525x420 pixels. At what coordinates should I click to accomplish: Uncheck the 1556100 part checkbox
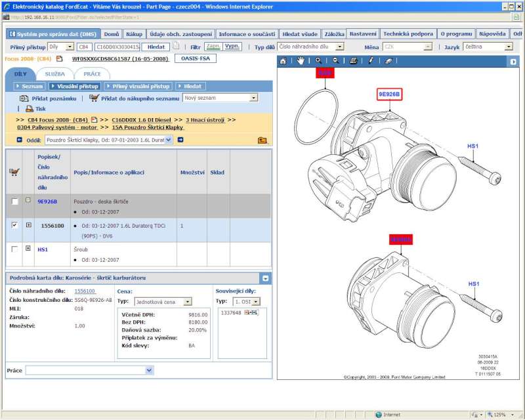[x=14, y=225]
